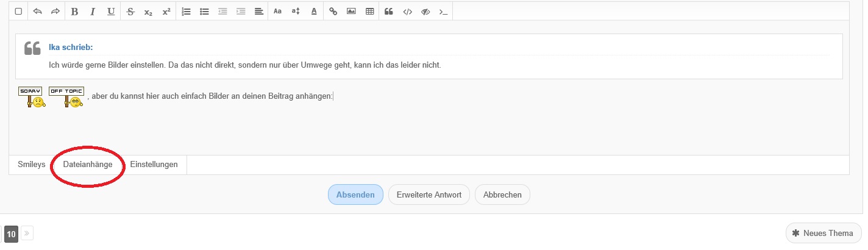Open the text color picker
This screenshot has height=250, width=868.
pos(314,12)
